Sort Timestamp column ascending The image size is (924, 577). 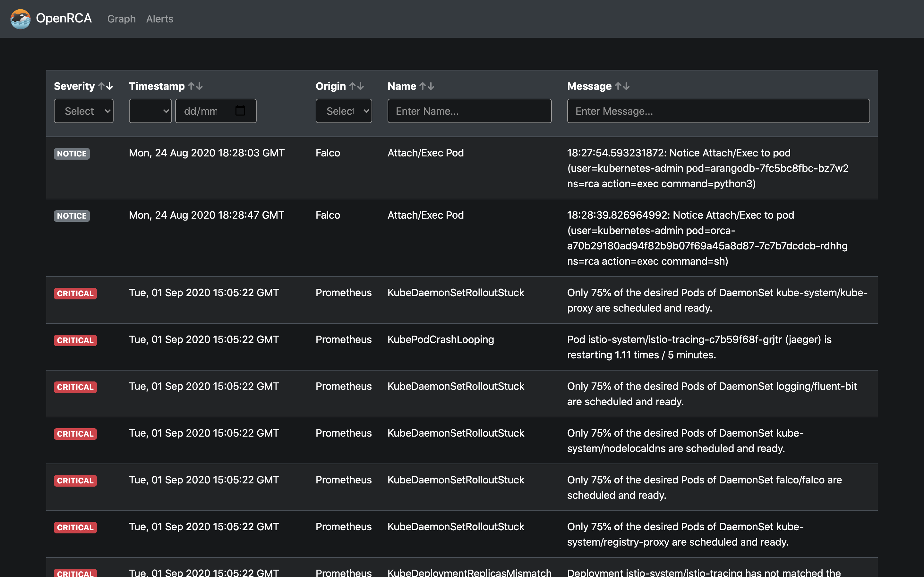pos(191,86)
